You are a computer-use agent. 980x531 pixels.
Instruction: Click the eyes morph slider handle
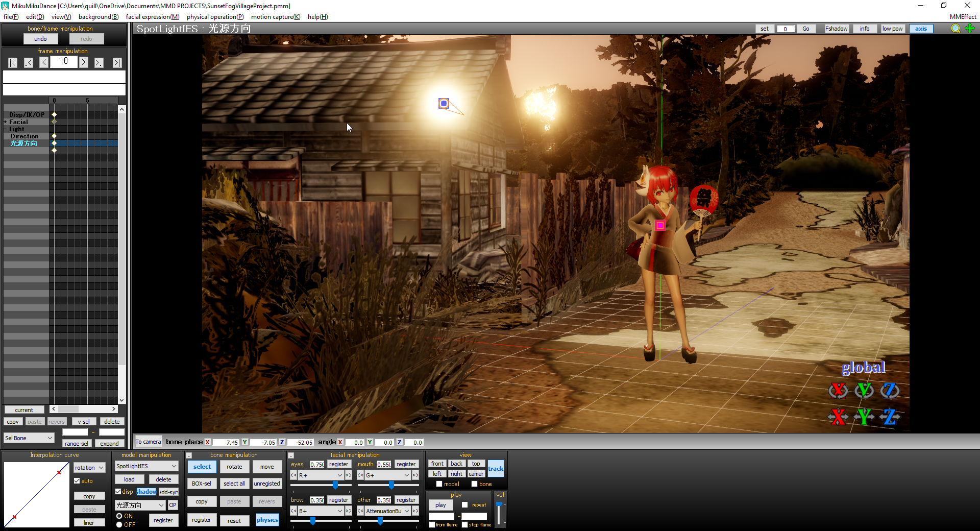(x=335, y=485)
